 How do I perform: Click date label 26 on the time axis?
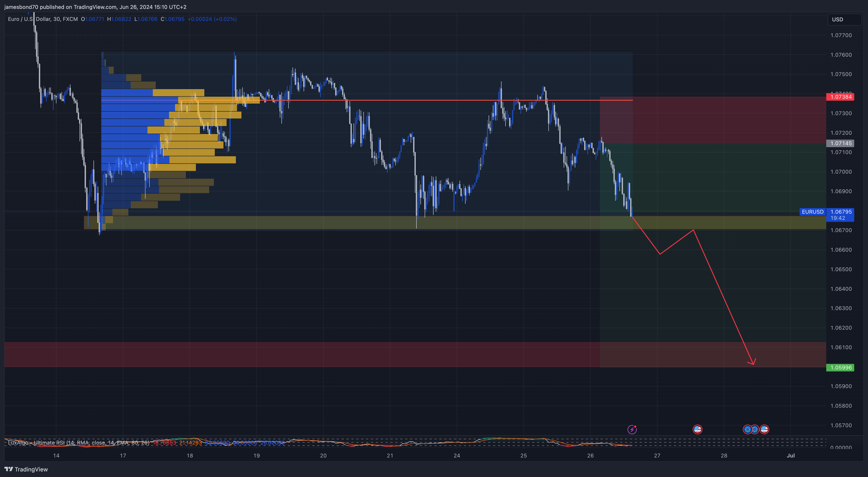[590, 455]
